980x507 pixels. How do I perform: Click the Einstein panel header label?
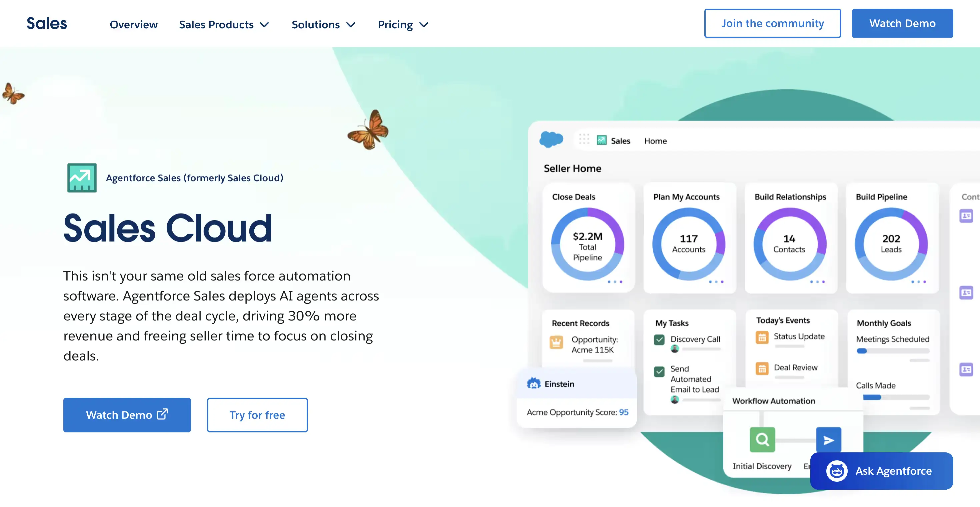tap(559, 384)
